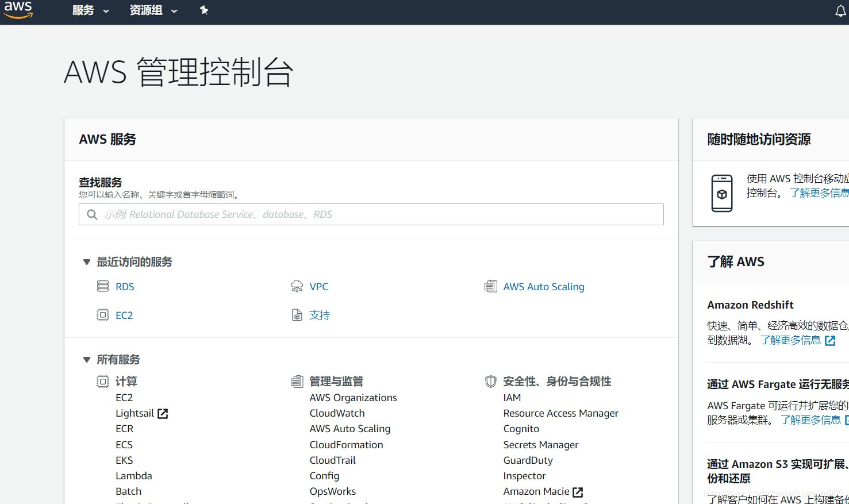The image size is (849, 504).
Task: Open the 支持 link
Action: click(320, 316)
